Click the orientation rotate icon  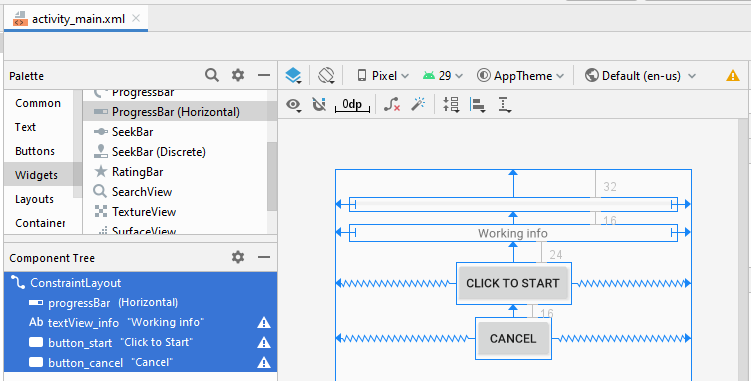tap(326, 76)
